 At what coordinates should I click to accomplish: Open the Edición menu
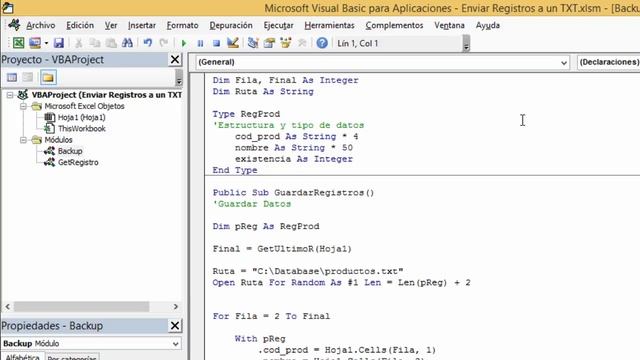[x=80, y=25]
